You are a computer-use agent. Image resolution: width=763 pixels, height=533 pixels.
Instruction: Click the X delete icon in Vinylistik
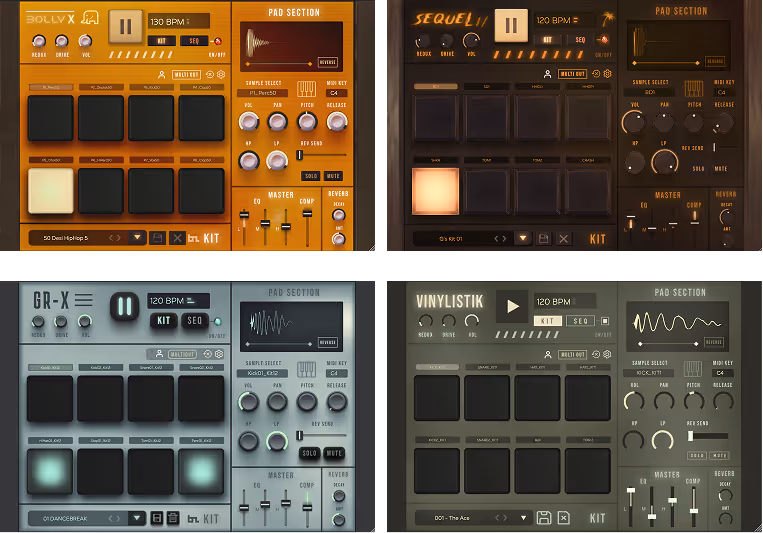(x=563, y=517)
